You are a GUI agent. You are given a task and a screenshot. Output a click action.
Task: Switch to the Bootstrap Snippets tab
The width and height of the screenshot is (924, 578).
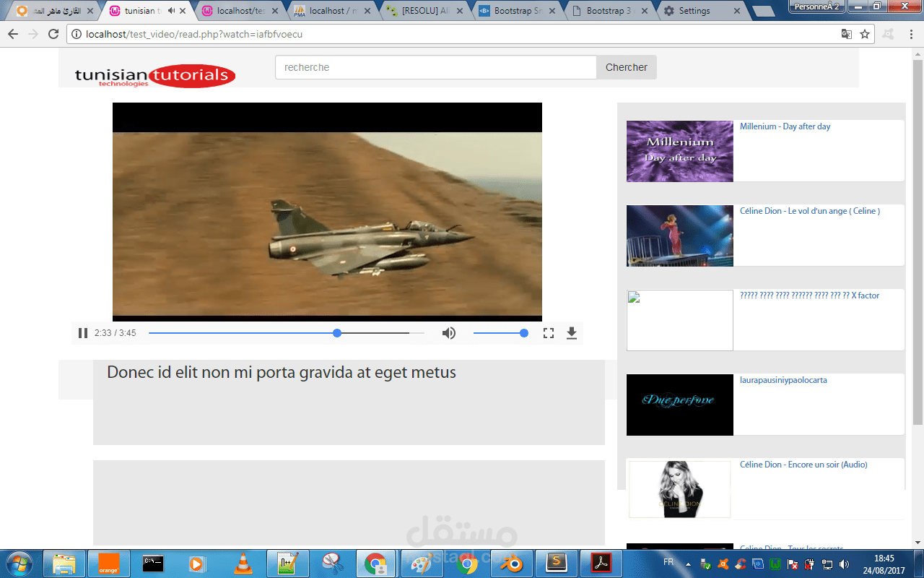click(518, 11)
